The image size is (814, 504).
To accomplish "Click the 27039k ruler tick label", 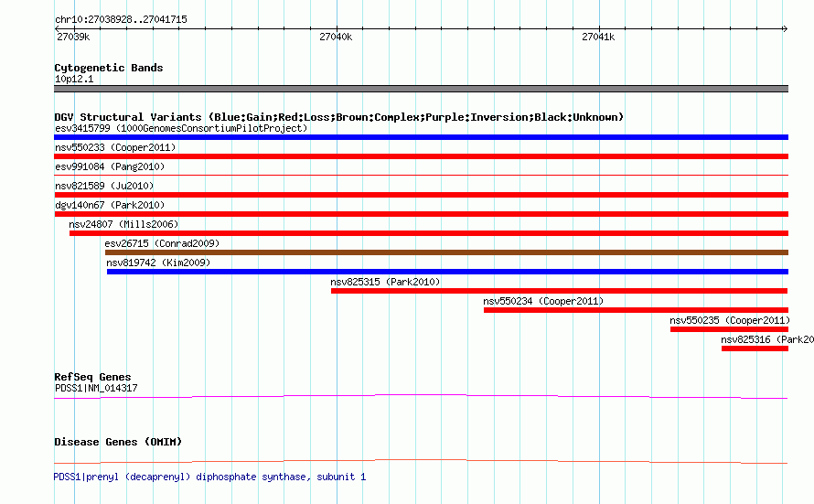I will point(73,37).
